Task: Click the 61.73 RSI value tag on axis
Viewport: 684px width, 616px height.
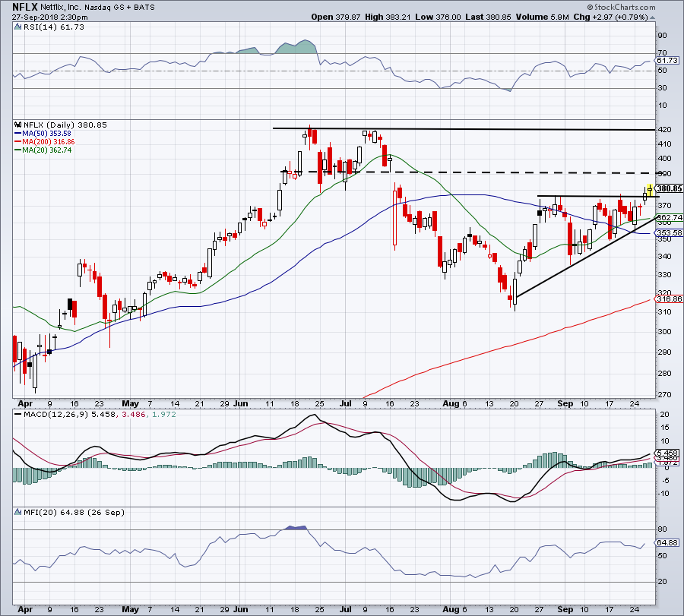Action: pos(667,61)
